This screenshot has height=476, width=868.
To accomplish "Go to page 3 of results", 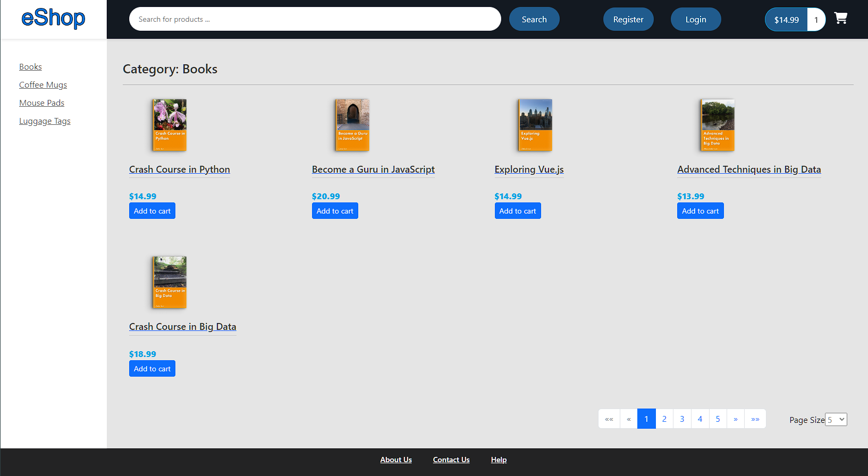I will pyautogui.click(x=682, y=419).
